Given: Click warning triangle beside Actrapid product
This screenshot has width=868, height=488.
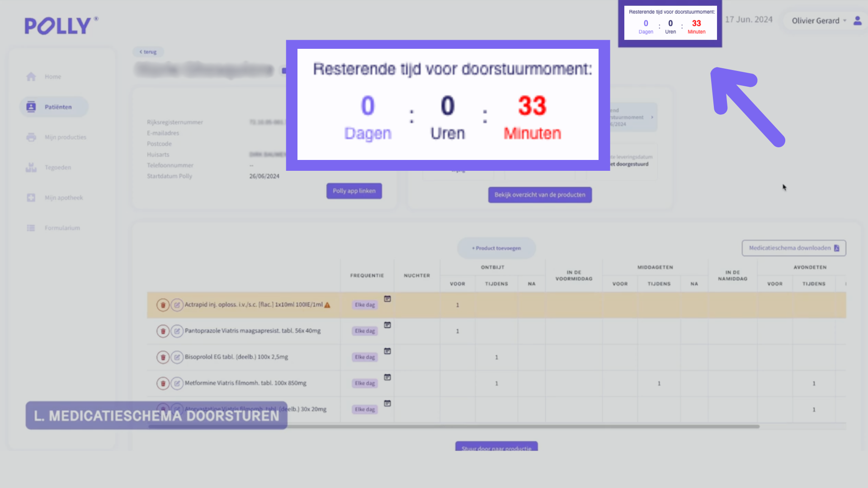Looking at the screenshot, I should tap(327, 305).
